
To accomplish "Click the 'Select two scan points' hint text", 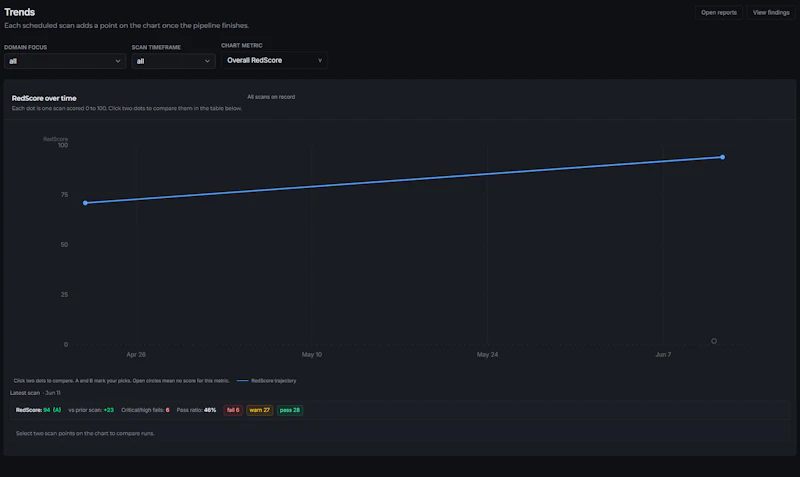I will [85, 433].
